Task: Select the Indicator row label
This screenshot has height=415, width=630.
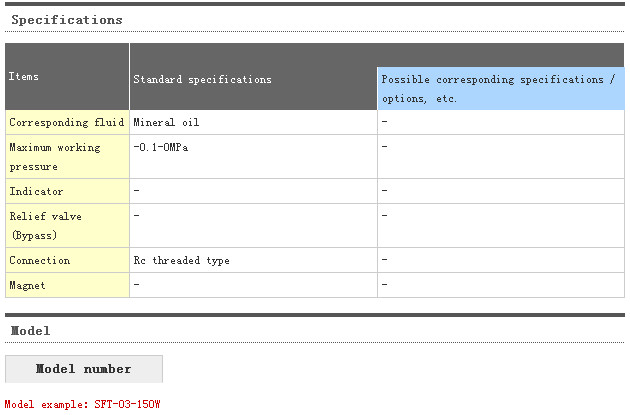Action: (x=36, y=191)
